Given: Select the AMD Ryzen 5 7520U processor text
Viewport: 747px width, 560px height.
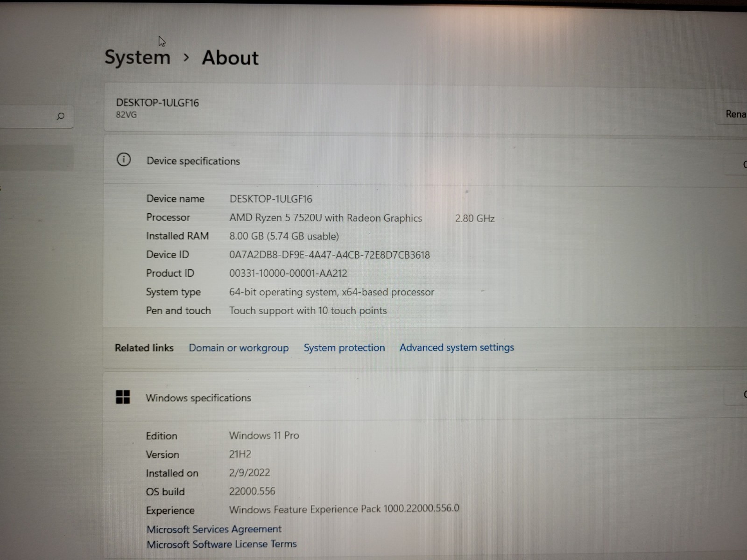Looking at the screenshot, I should coord(325,218).
